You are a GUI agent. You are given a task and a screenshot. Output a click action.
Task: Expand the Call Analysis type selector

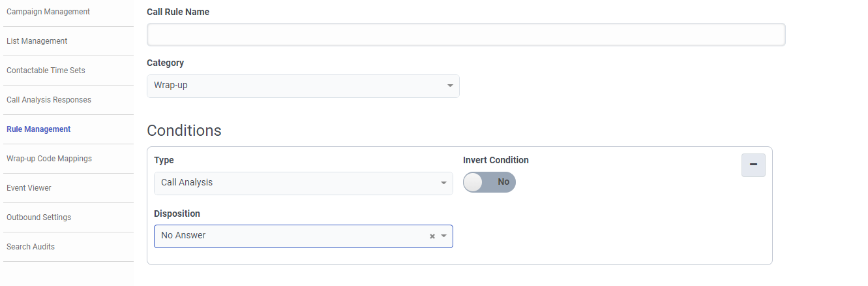tap(297, 183)
